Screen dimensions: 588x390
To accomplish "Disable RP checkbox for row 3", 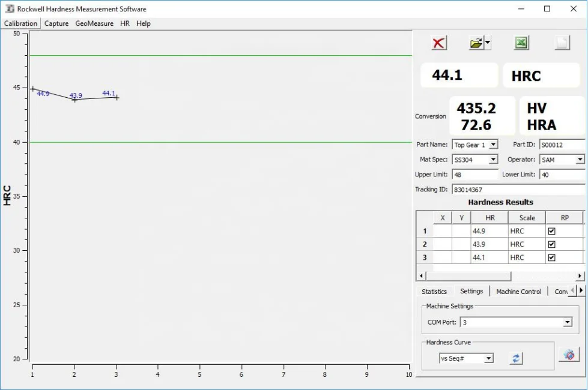I will coord(551,257).
